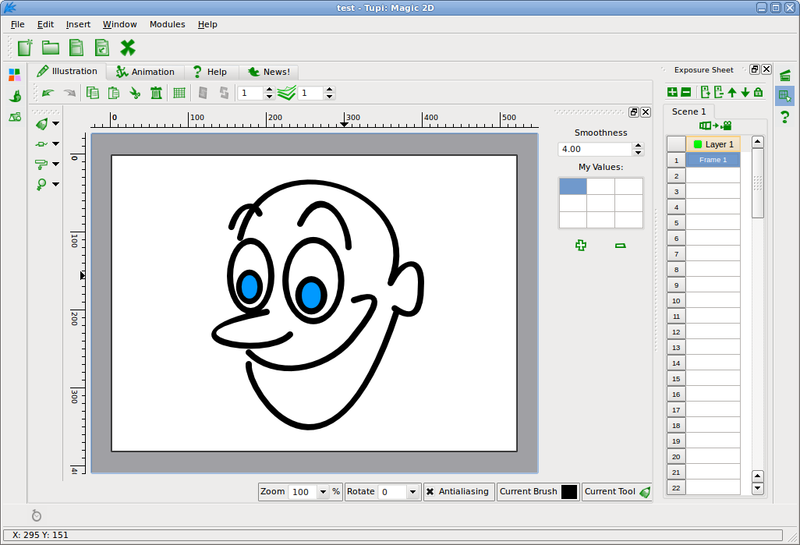Toggle the grid display icon
The width and height of the screenshot is (800, 545).
click(x=179, y=93)
